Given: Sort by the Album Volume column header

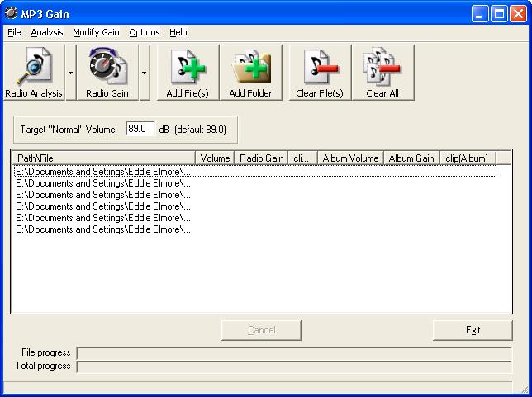Looking at the screenshot, I should 350,158.
